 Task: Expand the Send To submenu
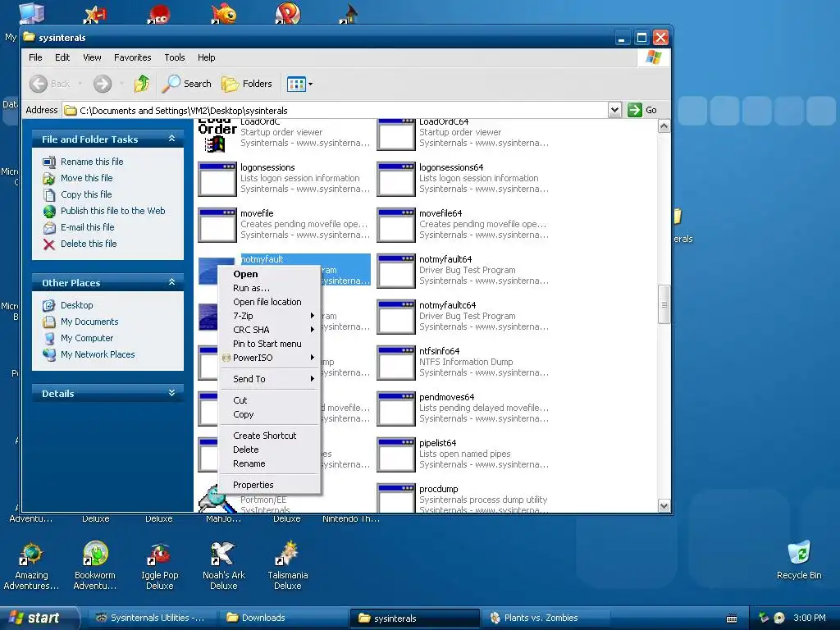click(269, 379)
